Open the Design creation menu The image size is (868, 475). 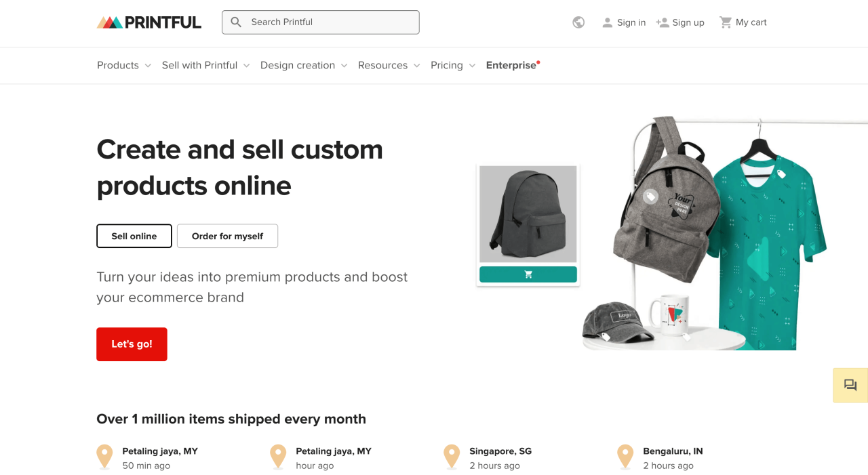[x=298, y=65]
